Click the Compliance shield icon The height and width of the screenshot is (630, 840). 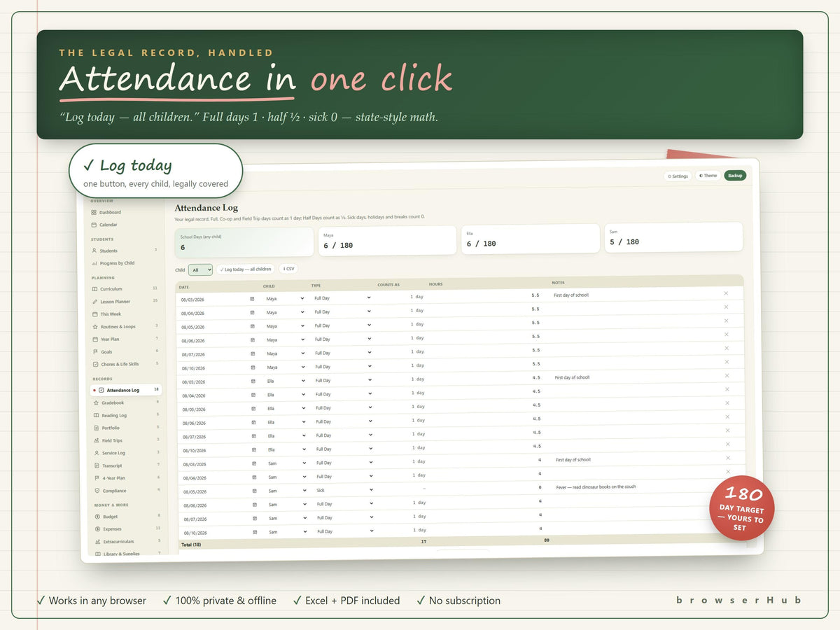(97, 491)
